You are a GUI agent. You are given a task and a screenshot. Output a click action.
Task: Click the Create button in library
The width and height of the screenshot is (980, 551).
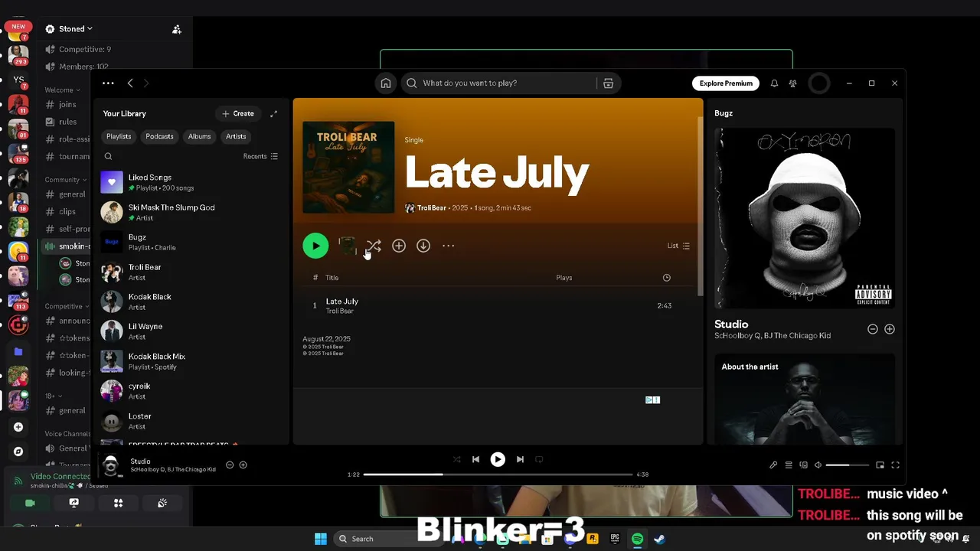point(238,113)
